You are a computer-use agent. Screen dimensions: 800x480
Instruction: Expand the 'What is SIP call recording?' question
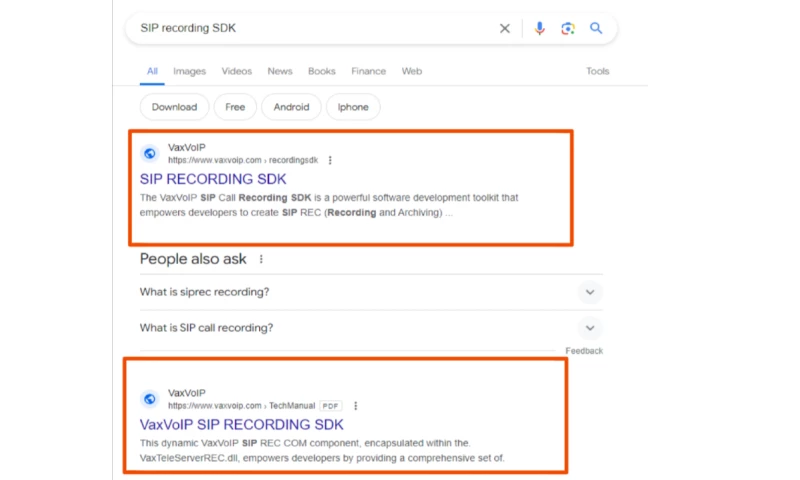pos(371,328)
